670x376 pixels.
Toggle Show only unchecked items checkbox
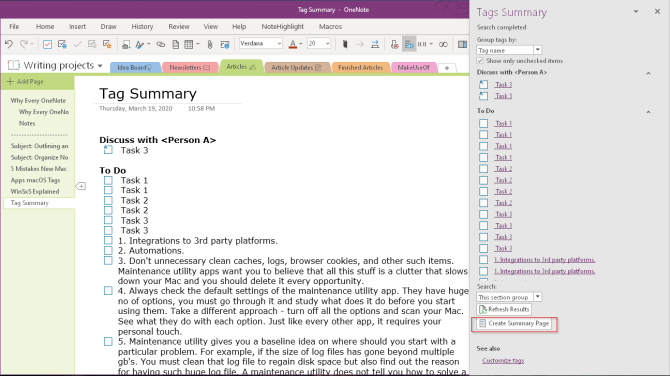tap(480, 61)
